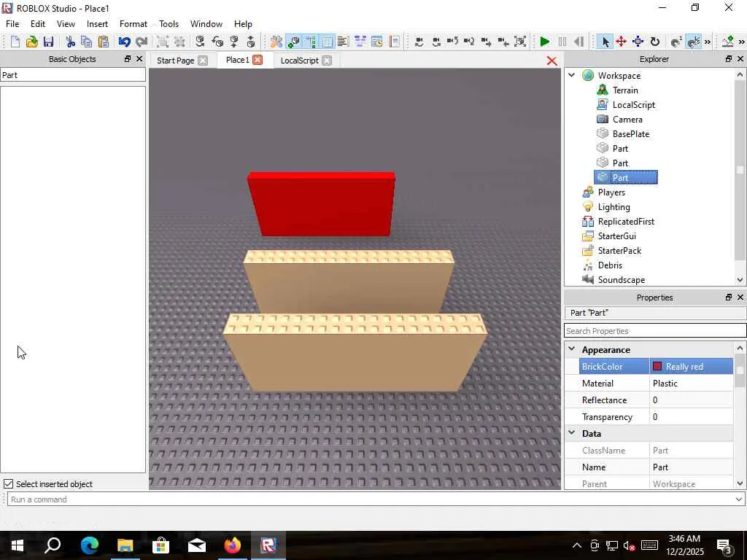Viewport: 747px width, 560px height.
Task: Open the Insert menu
Action: click(x=97, y=24)
